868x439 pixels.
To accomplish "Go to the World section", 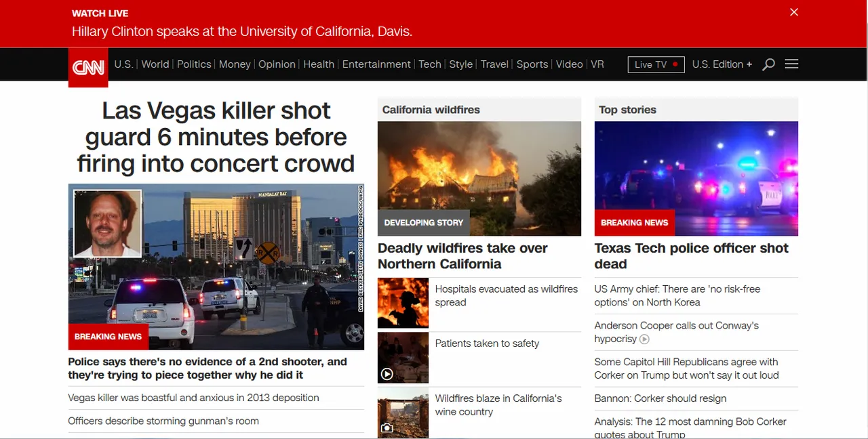I will coord(155,64).
